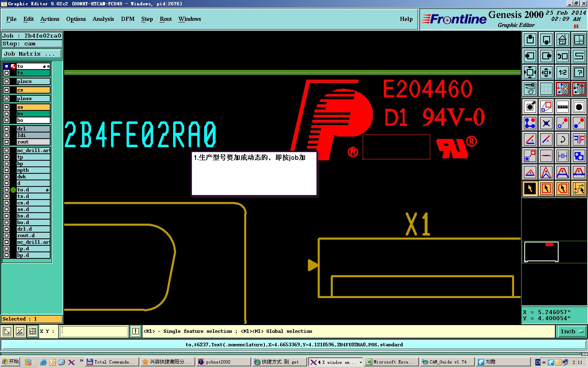
Task: Select the single feature selection arrow tool
Action: 530,188
